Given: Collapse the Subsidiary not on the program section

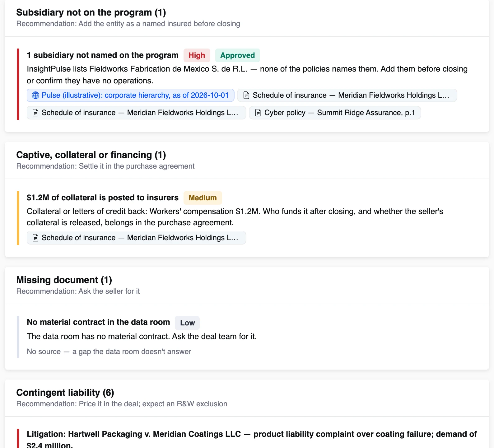Looking at the screenshot, I should [247, 17].
